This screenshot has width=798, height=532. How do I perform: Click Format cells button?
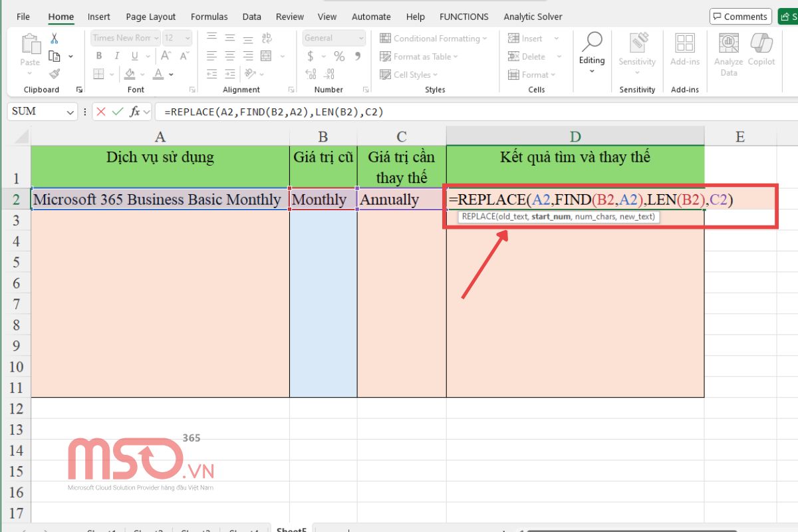(532, 74)
